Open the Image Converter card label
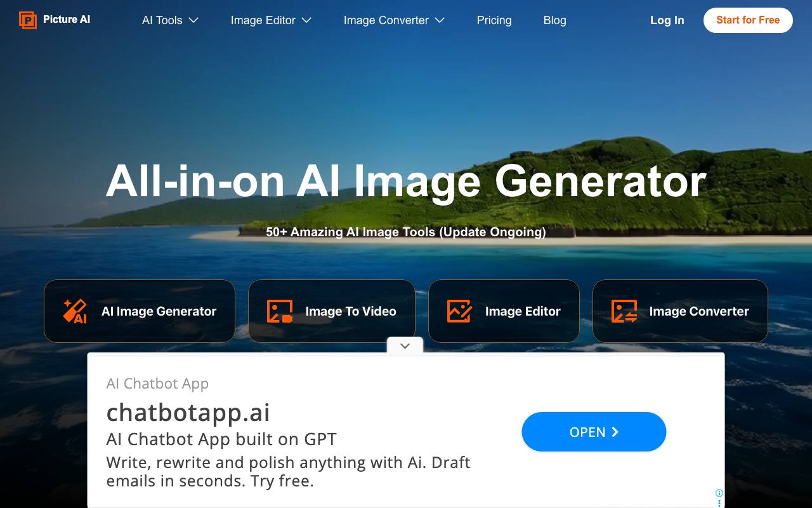 click(699, 311)
